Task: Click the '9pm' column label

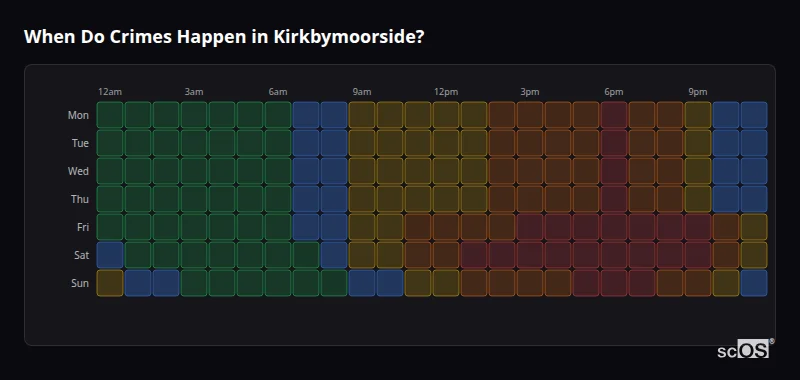Action: 697,92
